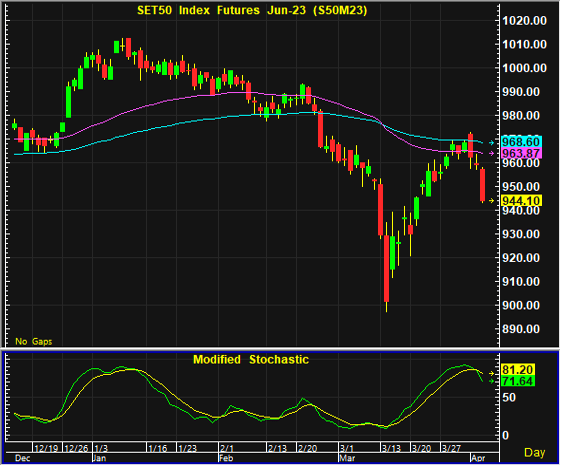Click the Modified Stochastic indicator title
Viewport: 561px width, 466px height.
251,359
